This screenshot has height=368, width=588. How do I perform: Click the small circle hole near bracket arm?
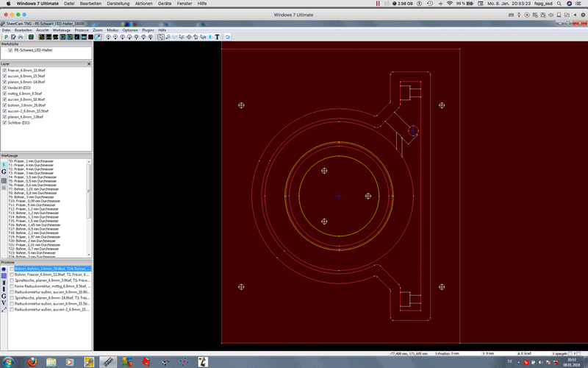[413, 131]
